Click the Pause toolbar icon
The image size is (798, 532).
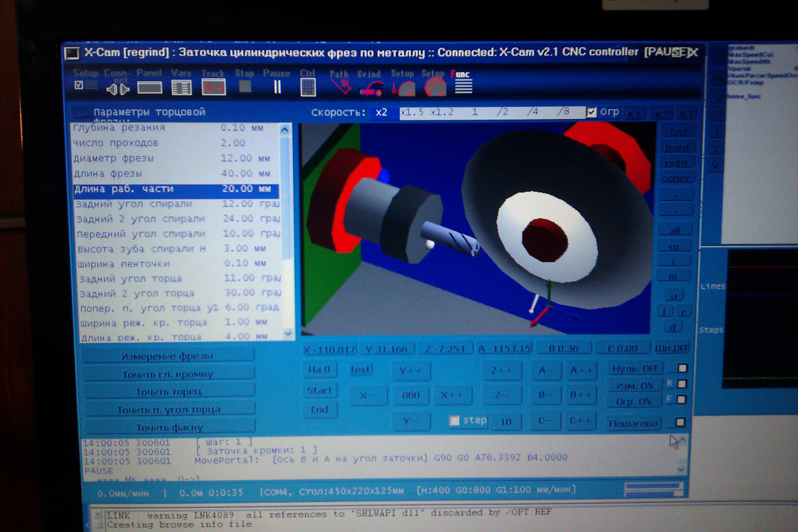click(x=277, y=87)
